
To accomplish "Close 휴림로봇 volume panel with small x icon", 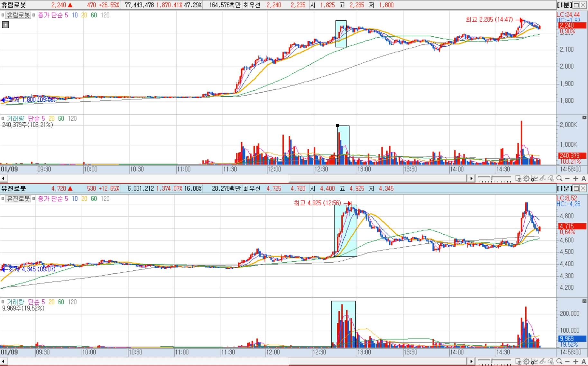I will 584,117.
